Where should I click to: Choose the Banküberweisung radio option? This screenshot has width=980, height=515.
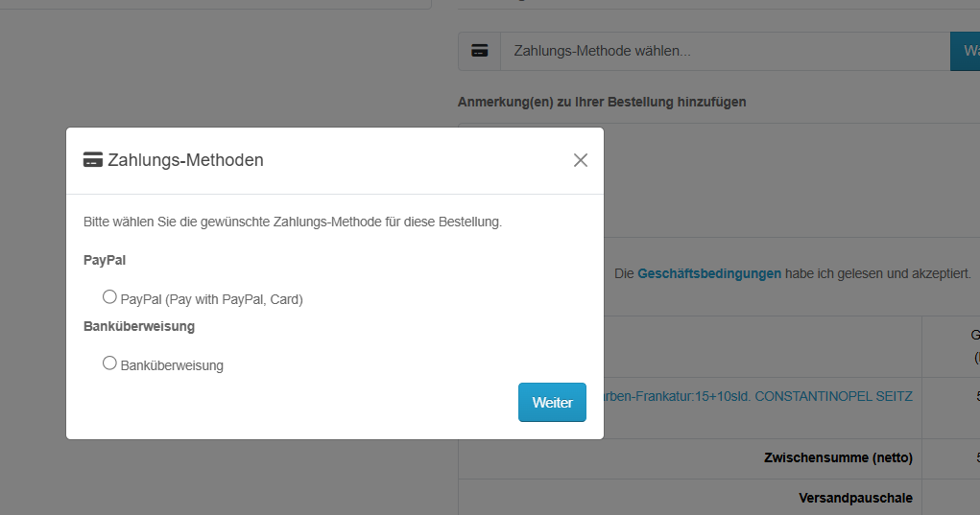click(x=109, y=363)
